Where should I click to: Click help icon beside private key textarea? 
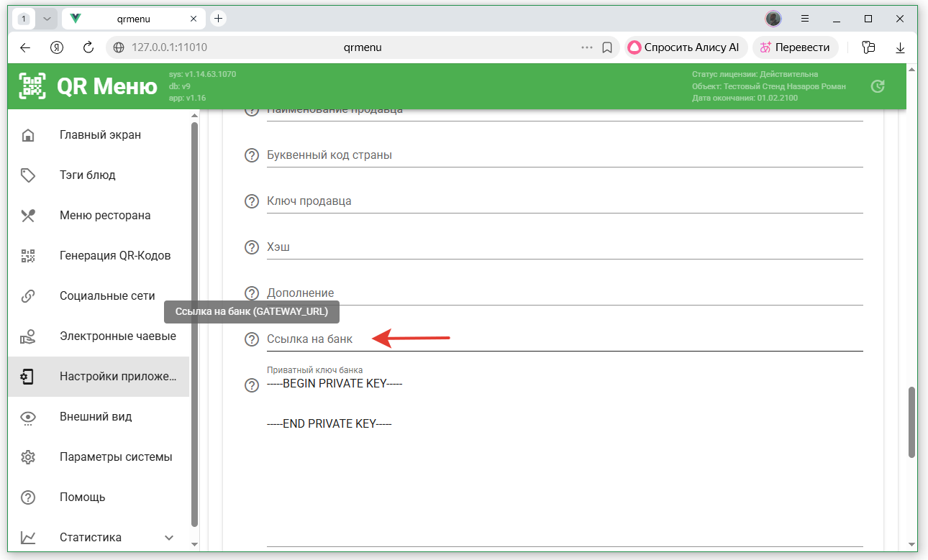click(252, 385)
